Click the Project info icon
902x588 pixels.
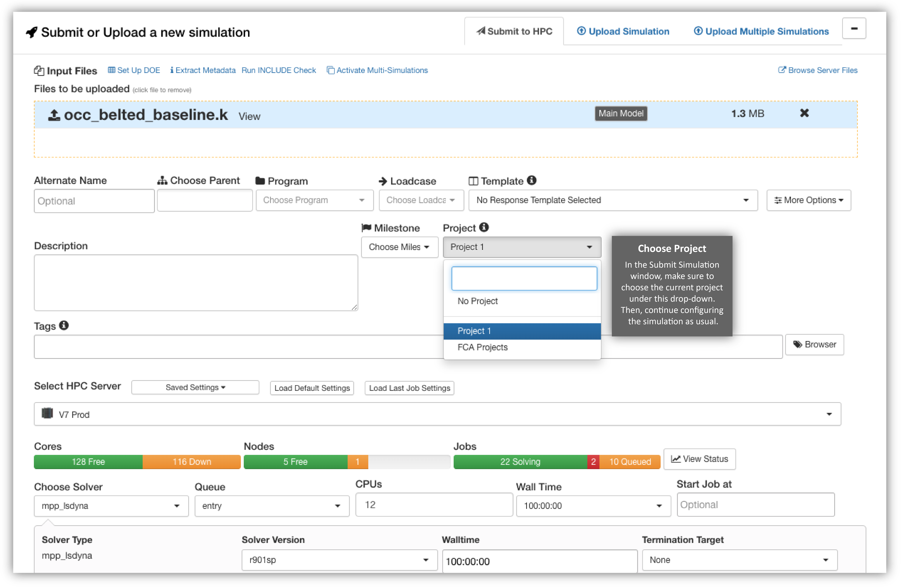(484, 227)
